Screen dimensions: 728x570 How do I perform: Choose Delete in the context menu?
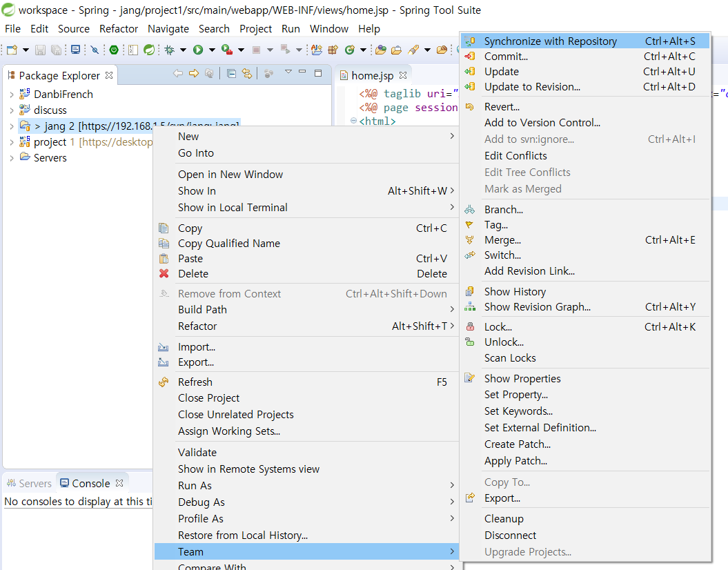coord(306,274)
